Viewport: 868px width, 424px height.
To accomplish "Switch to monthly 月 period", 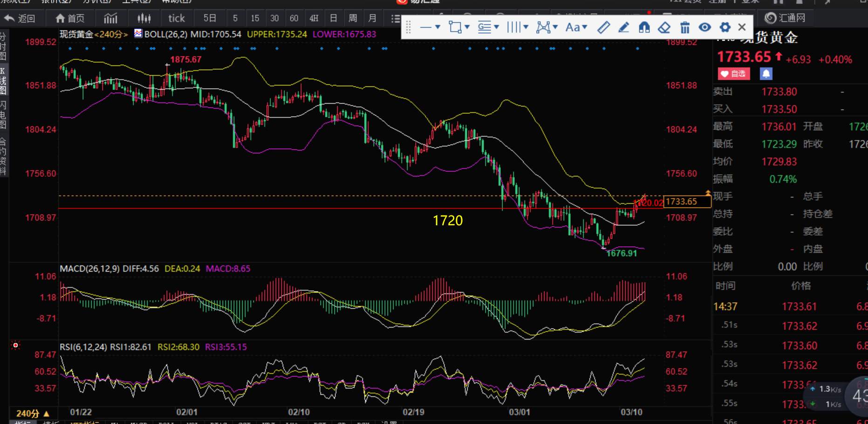I will 372,18.
